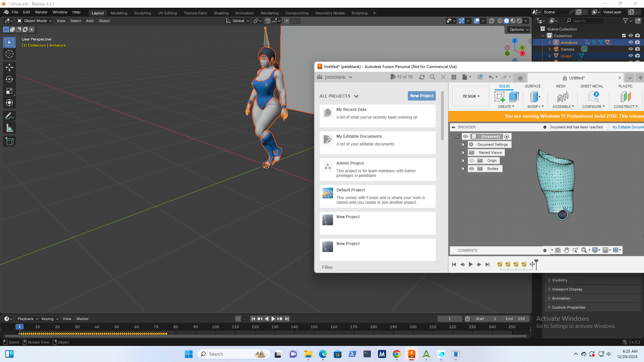Open peteblank team dropdown in Fusion
Image resolution: width=644 pixels, height=362 pixels.
coord(335,77)
